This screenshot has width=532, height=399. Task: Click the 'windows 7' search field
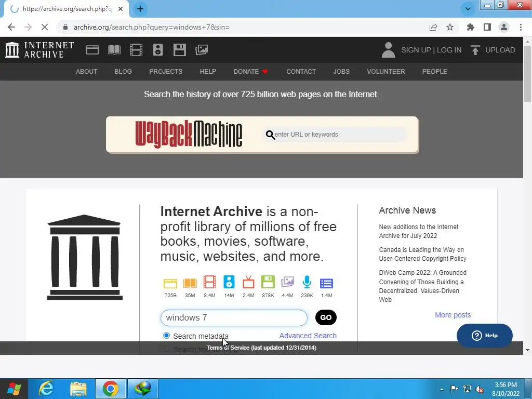(x=234, y=317)
